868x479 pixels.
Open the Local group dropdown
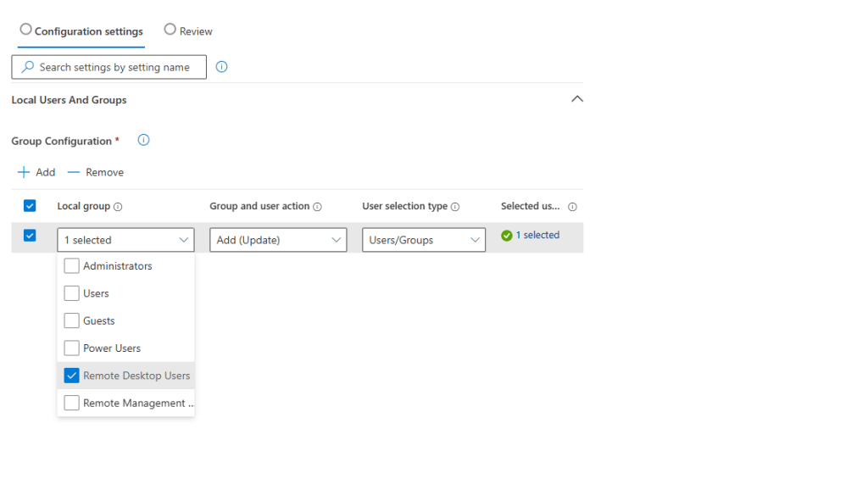(x=125, y=240)
